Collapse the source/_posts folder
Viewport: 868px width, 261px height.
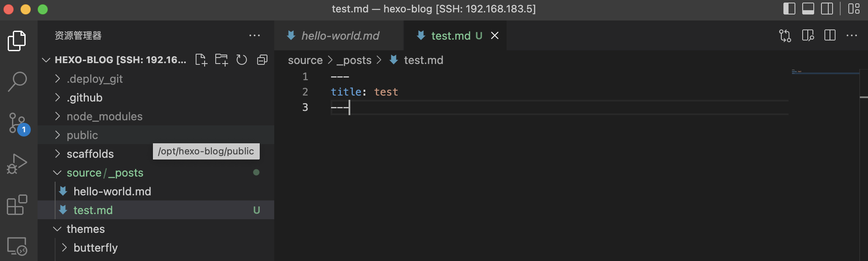click(105, 173)
